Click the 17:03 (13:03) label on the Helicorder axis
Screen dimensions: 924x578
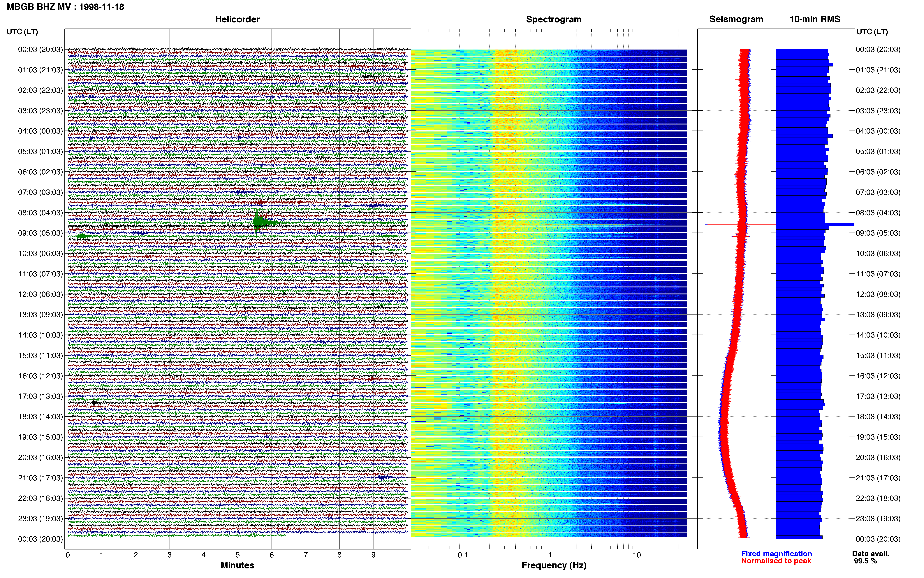pos(40,396)
